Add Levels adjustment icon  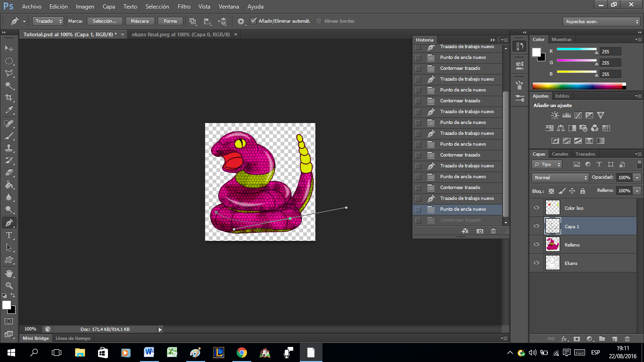[567, 115]
